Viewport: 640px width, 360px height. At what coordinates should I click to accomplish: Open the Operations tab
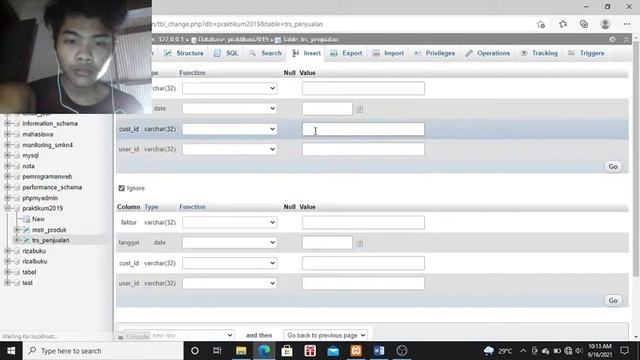pyautogui.click(x=488, y=53)
